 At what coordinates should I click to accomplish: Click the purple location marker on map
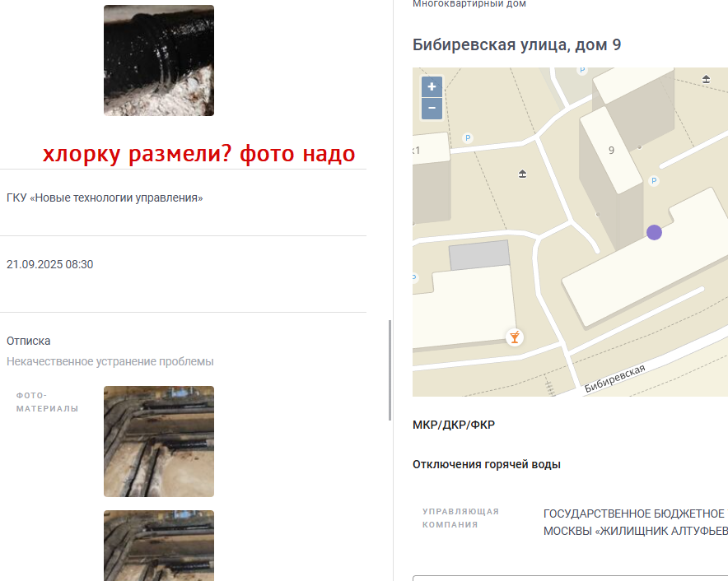click(654, 233)
